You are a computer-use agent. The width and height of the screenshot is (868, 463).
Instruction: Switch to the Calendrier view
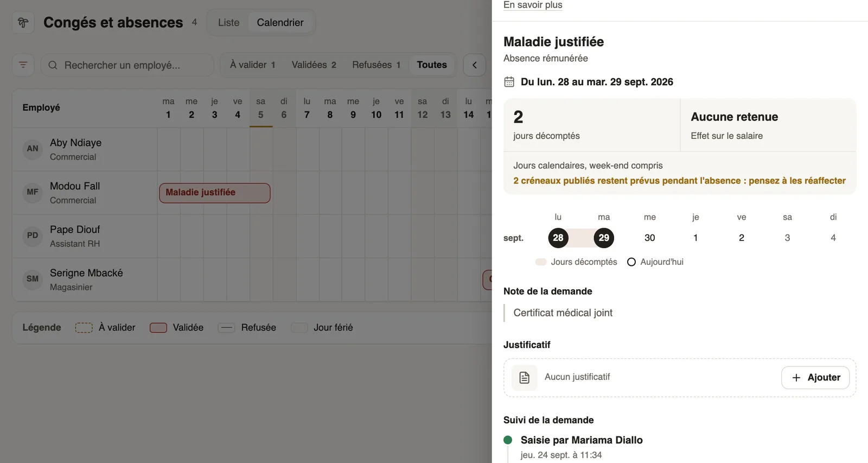coord(280,23)
